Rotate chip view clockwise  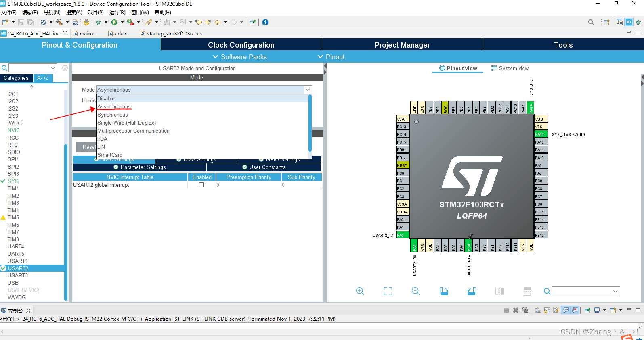pyautogui.click(x=444, y=291)
